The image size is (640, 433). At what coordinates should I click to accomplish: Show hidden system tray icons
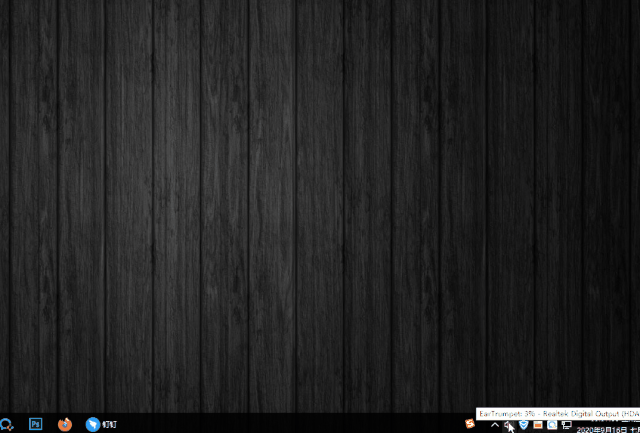tap(495, 425)
